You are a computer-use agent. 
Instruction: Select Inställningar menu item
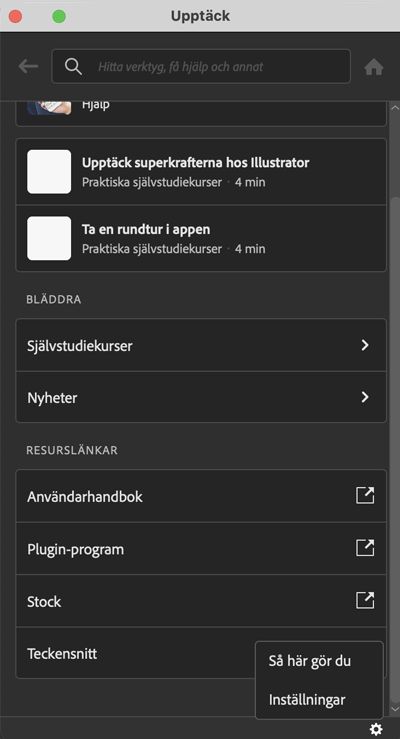(307, 700)
